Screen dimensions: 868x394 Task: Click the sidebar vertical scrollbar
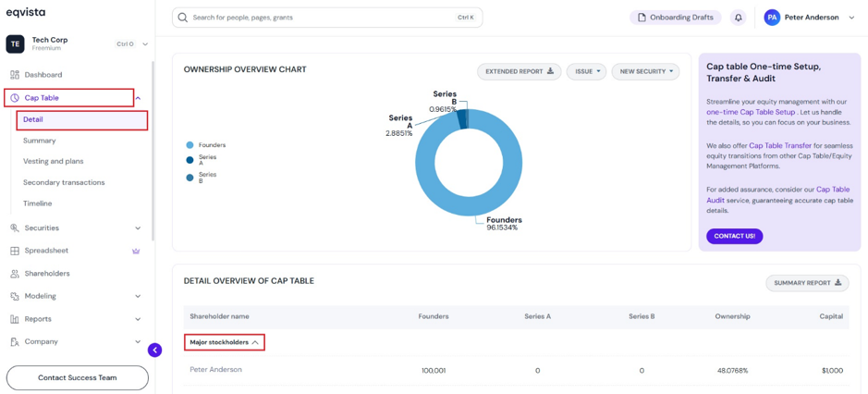pos(153,150)
